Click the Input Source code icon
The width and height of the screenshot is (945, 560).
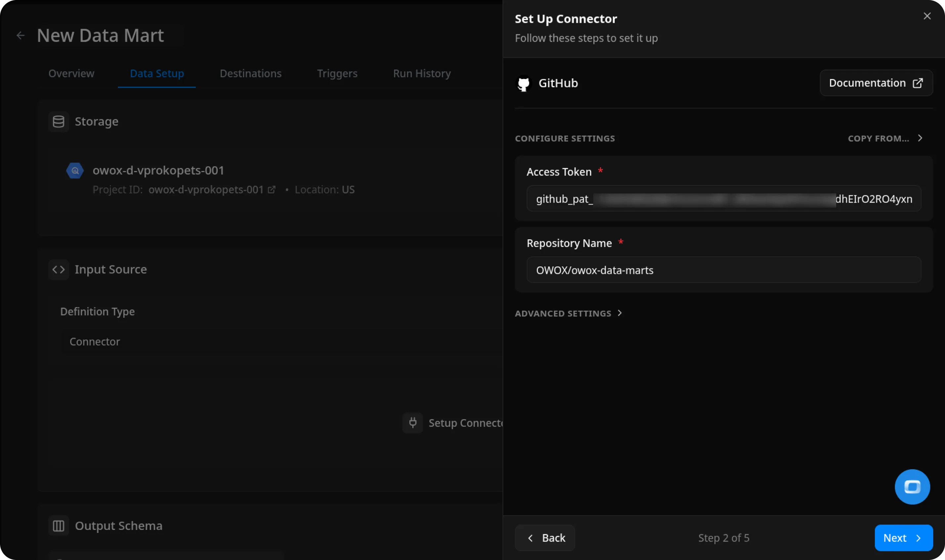point(59,269)
